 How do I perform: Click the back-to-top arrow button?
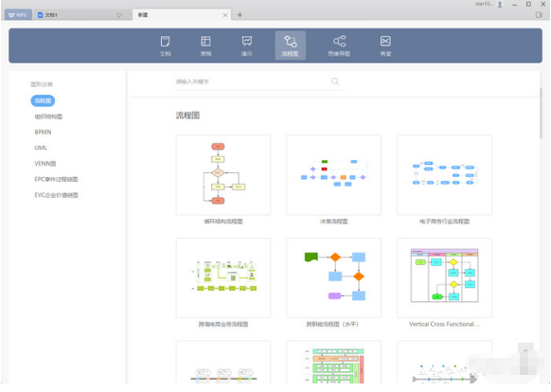pyautogui.click(x=525, y=351)
